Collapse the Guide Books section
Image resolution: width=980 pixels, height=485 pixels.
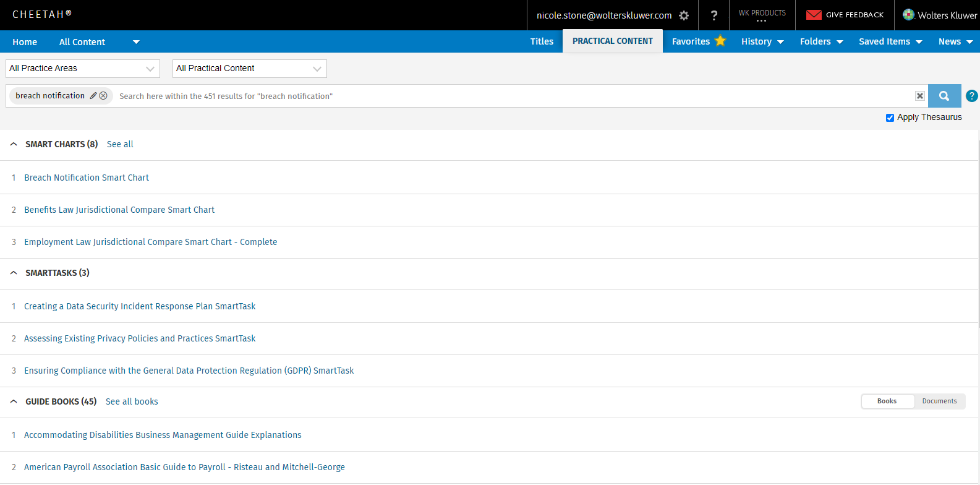click(x=14, y=401)
